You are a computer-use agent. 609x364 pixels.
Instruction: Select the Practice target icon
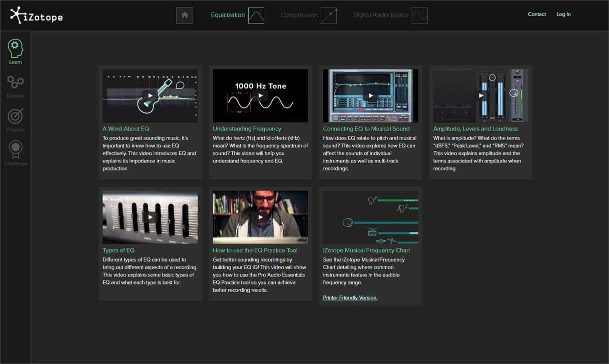[x=16, y=115]
